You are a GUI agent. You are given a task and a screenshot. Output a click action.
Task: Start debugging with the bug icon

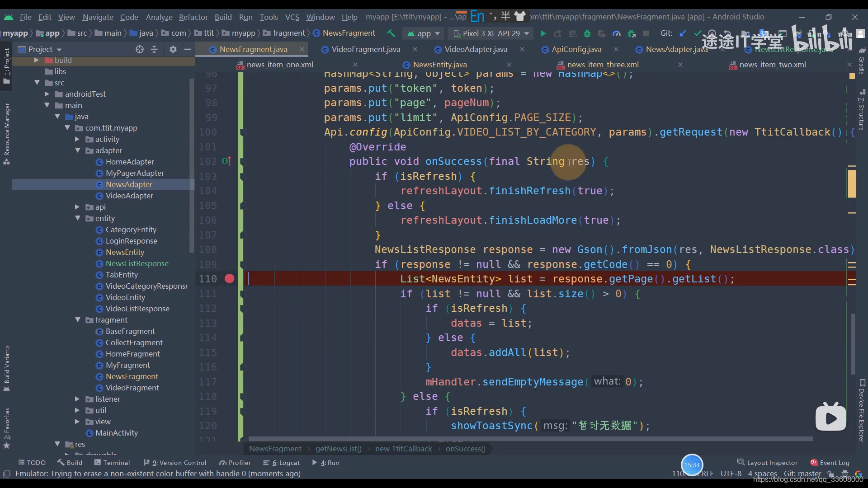tap(587, 33)
